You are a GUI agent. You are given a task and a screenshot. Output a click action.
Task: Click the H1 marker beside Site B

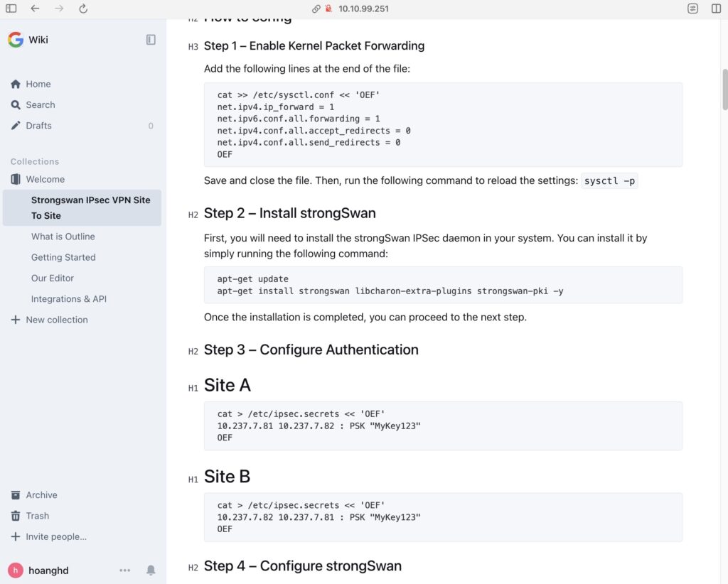[193, 480]
